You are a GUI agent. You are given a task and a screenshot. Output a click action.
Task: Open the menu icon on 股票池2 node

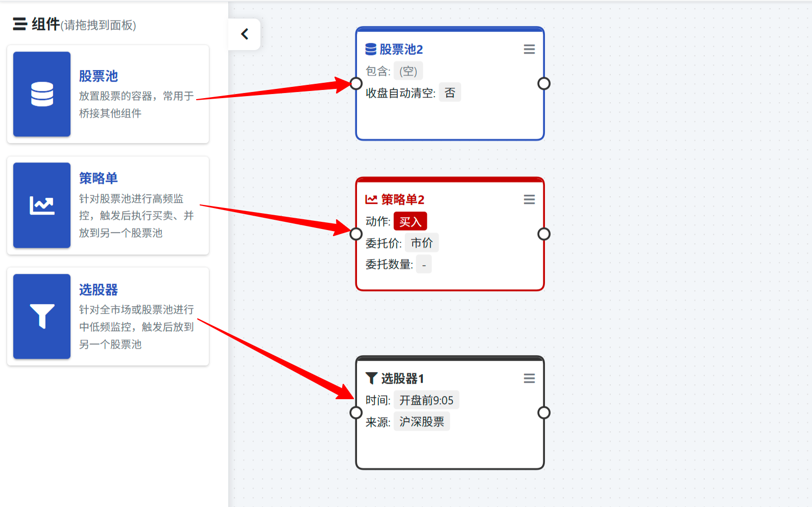tap(529, 50)
